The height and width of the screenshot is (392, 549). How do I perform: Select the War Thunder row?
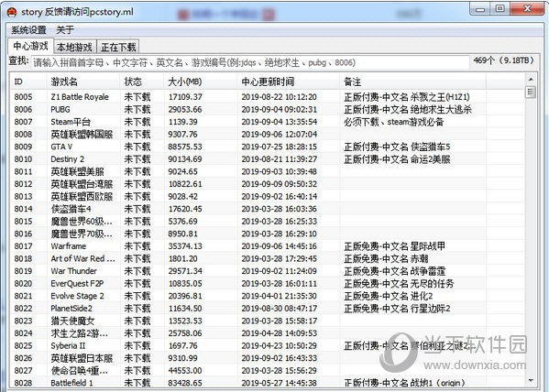[268, 271]
